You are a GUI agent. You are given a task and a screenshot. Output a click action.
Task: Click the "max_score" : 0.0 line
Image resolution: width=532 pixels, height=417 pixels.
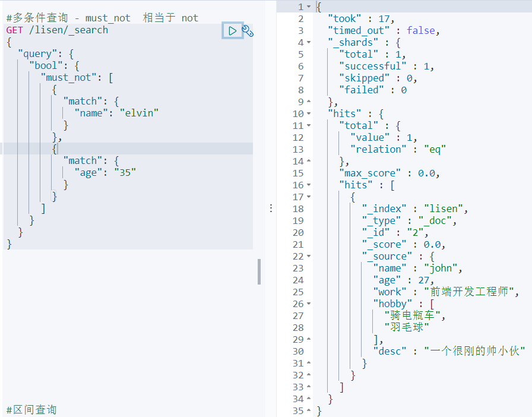389,173
